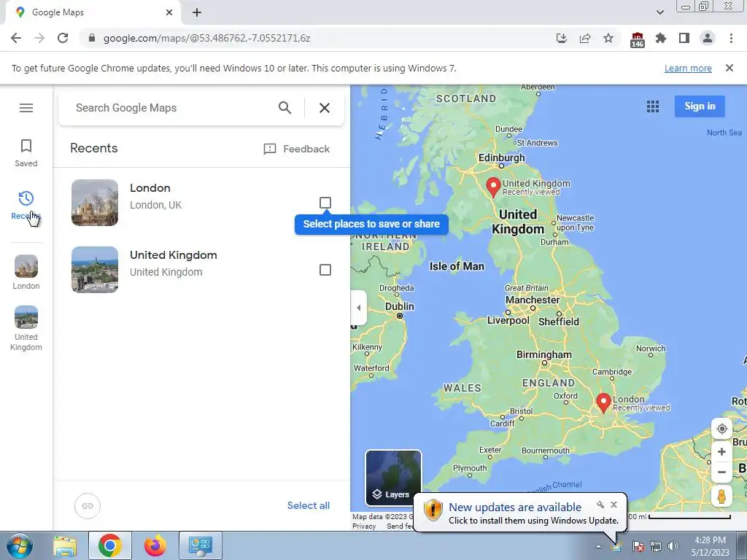Close the Windows Update notification balloon
Image resolution: width=747 pixels, height=560 pixels.
[x=614, y=505]
